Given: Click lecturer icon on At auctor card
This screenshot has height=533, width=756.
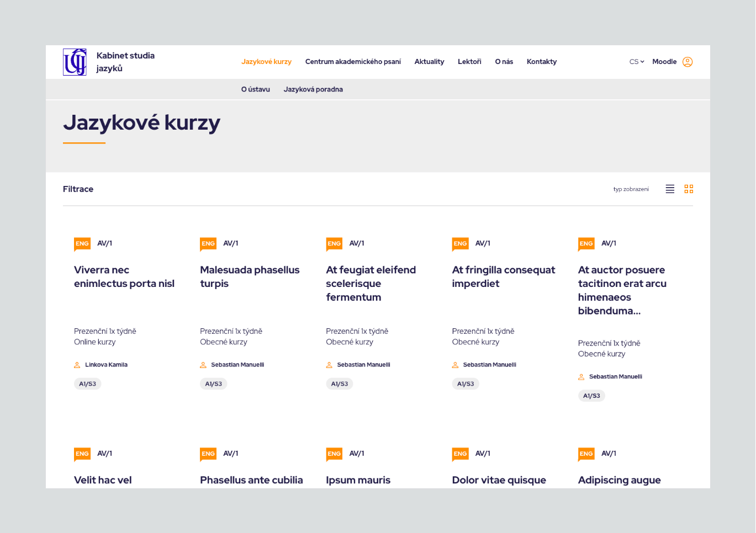Looking at the screenshot, I should pyautogui.click(x=581, y=377).
